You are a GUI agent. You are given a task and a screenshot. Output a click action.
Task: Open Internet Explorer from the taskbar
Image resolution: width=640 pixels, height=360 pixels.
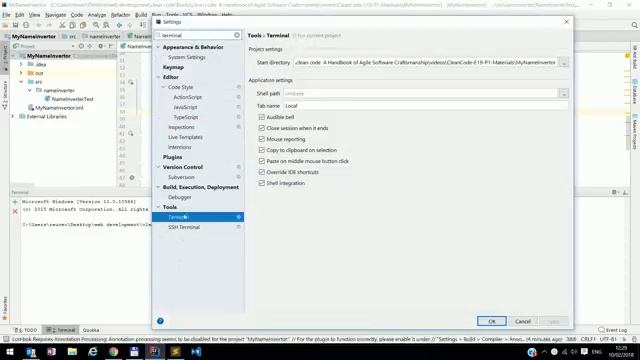(x=93, y=351)
